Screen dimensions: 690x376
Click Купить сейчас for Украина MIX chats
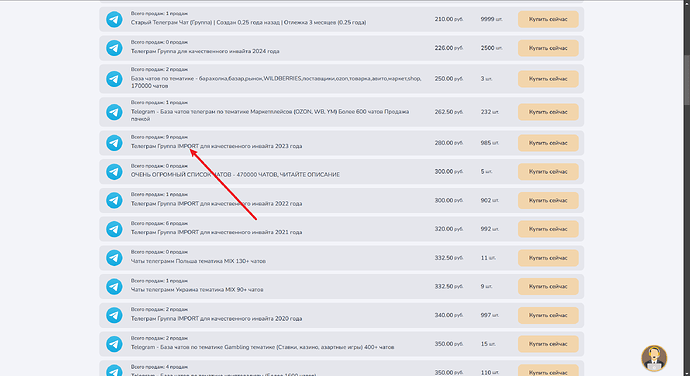(548, 287)
